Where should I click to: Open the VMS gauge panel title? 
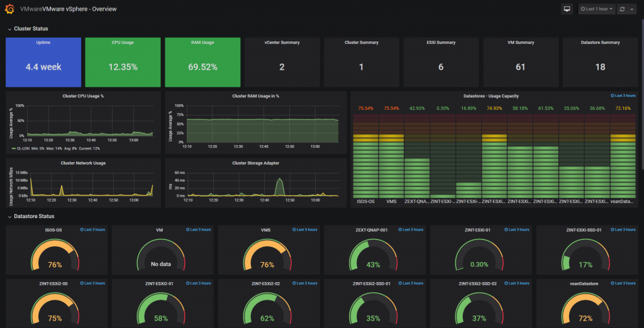pyautogui.click(x=267, y=230)
